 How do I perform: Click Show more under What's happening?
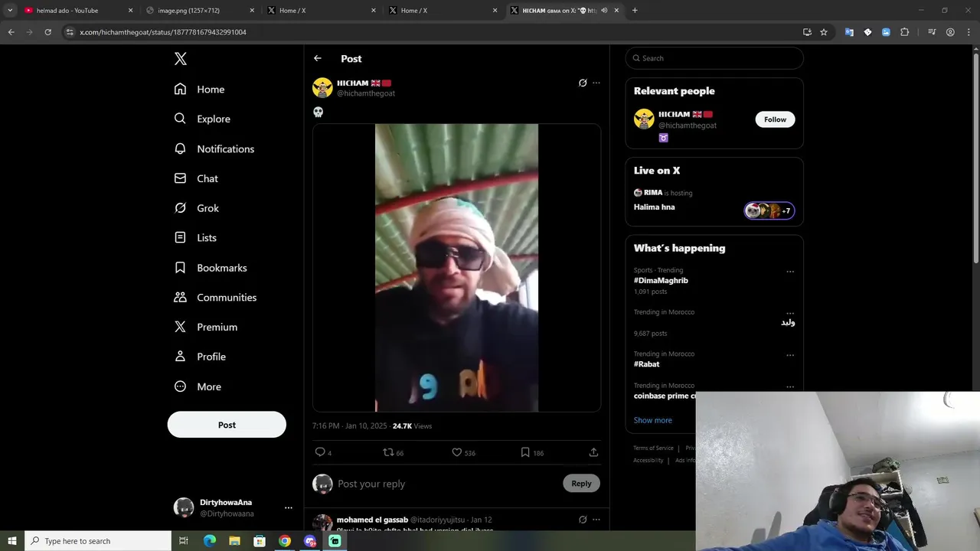(x=652, y=420)
